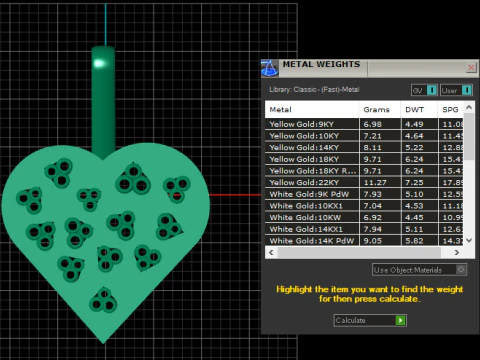Click the Metal column header

(x=312, y=109)
